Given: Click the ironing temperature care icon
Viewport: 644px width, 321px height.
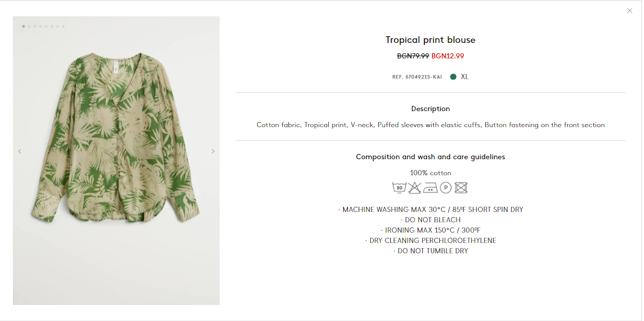Looking at the screenshot, I should click(x=430, y=188).
